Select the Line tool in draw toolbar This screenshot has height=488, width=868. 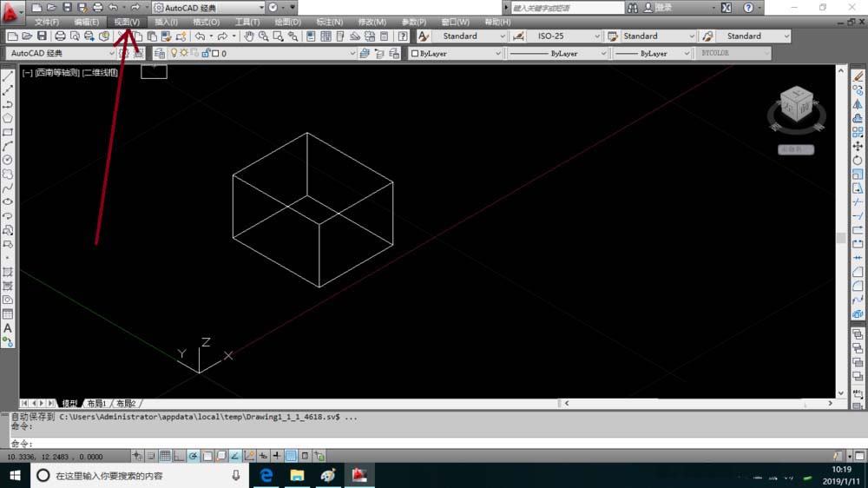pos(8,76)
